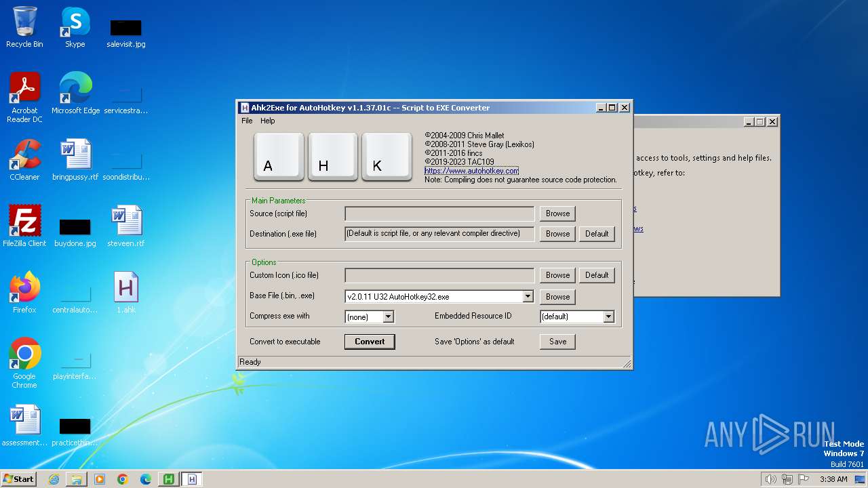Expand the Base File dropdown
Screen dimensions: 868x488
click(x=528, y=296)
